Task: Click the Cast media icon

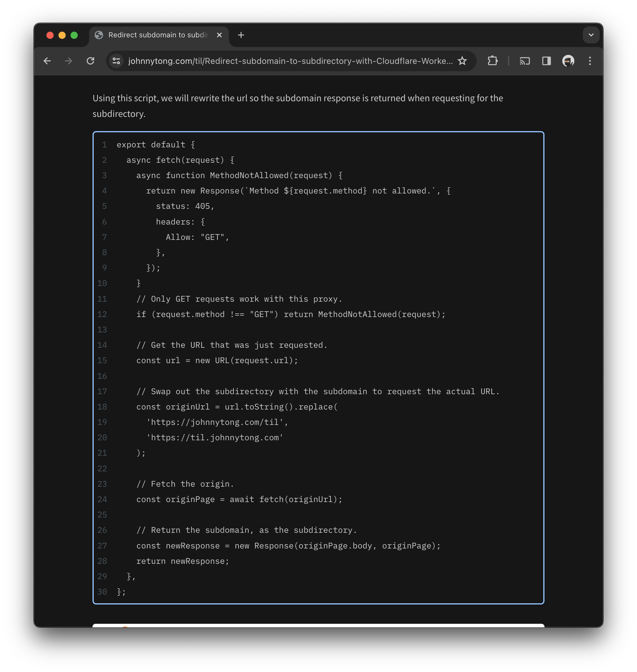Action: tap(524, 61)
